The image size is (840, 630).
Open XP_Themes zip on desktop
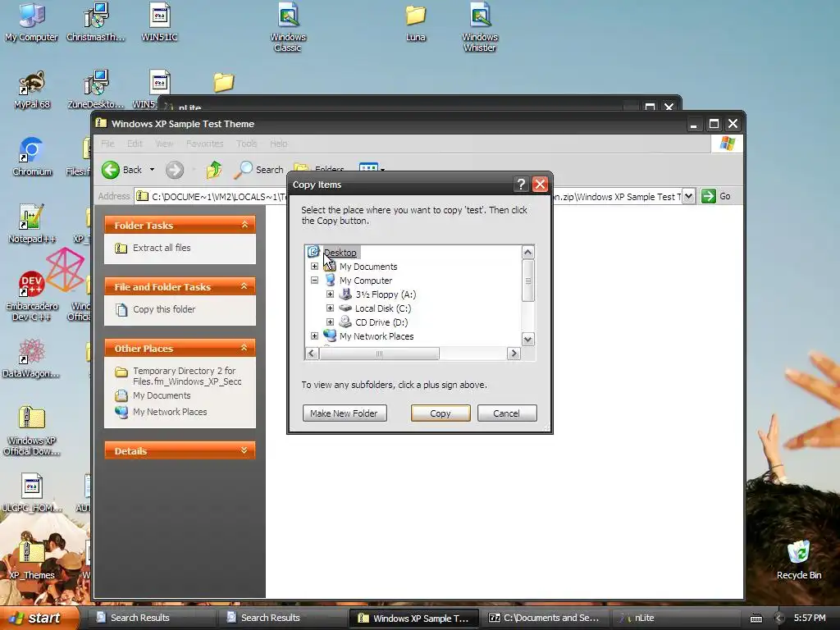coord(32,560)
